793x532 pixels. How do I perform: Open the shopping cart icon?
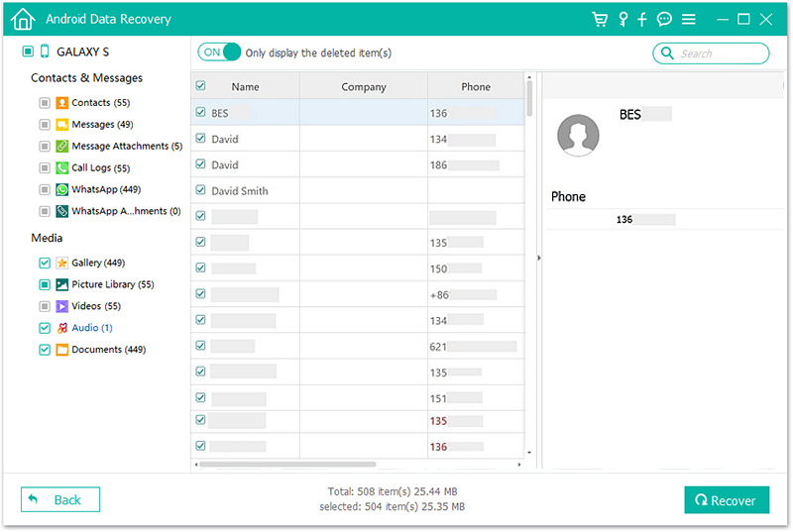click(600, 19)
